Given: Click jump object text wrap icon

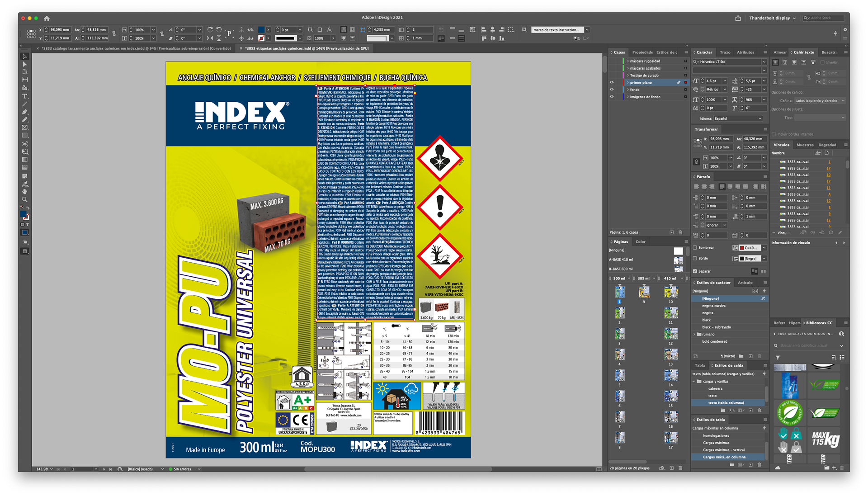Looking at the screenshot, I should tap(803, 62).
